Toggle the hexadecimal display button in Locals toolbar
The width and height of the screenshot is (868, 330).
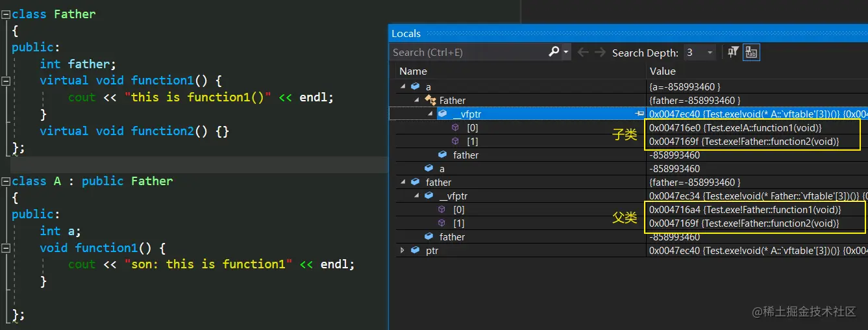click(x=751, y=53)
